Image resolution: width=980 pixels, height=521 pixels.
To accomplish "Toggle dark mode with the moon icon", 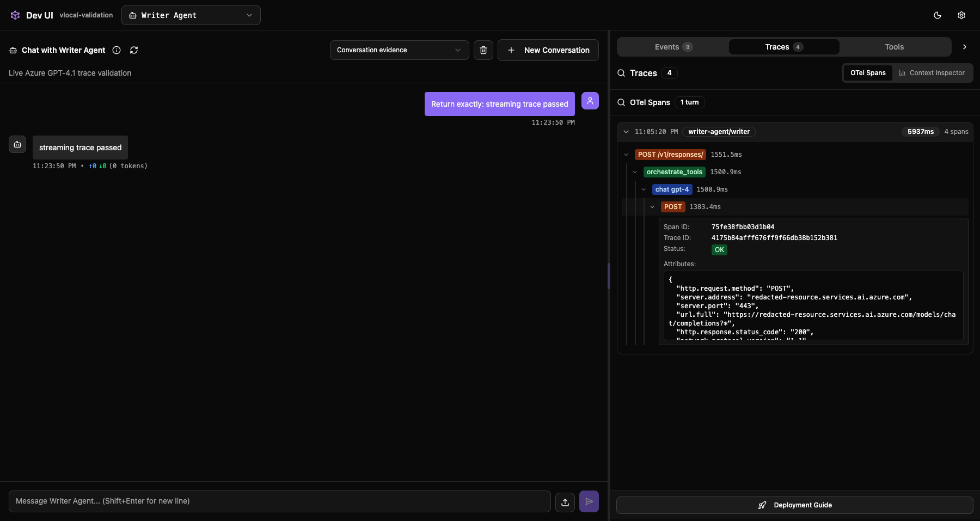I will click(x=938, y=15).
